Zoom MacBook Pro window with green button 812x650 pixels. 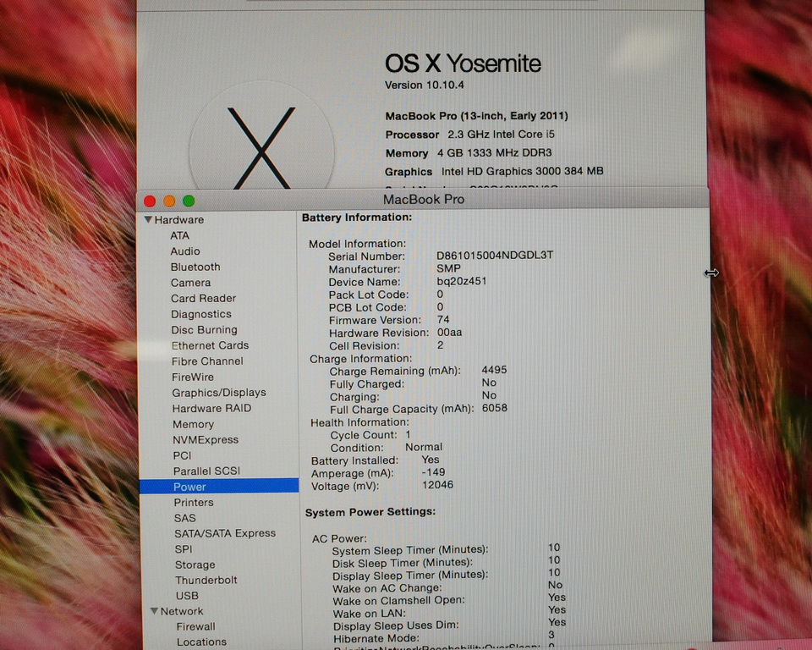189,201
